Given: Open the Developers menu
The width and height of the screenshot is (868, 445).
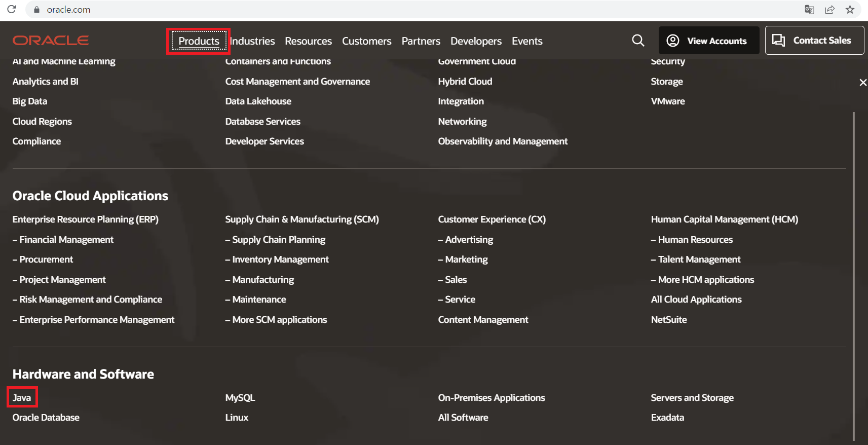Looking at the screenshot, I should (476, 41).
